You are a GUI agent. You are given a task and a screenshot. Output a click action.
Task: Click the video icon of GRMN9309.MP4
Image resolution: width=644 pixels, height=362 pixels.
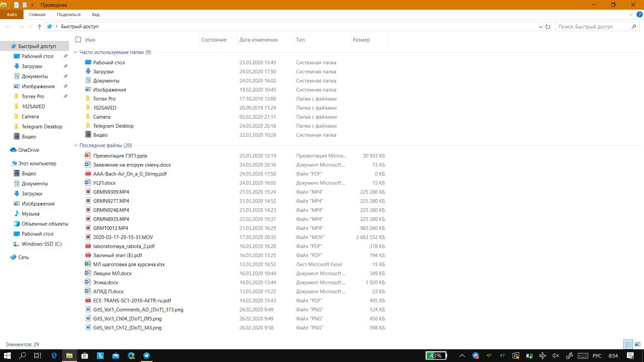tap(88, 192)
